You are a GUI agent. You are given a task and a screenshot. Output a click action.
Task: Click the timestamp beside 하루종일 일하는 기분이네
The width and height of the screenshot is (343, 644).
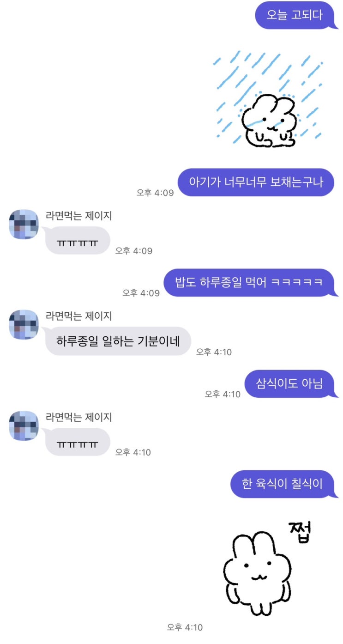[214, 352]
